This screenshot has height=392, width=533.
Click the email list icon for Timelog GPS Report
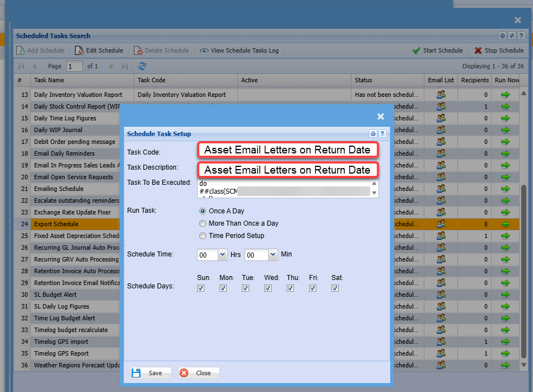click(x=441, y=353)
